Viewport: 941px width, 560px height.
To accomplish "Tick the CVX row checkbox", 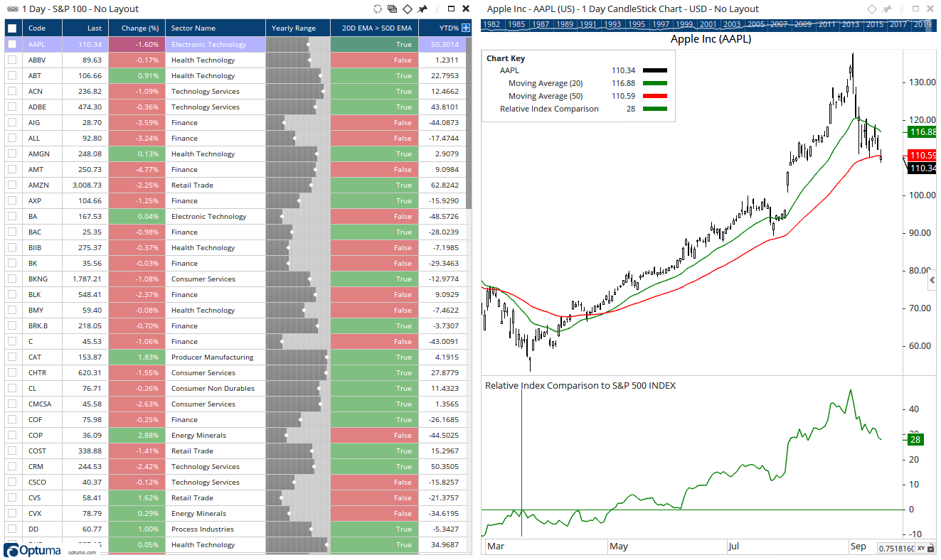I will [x=12, y=513].
